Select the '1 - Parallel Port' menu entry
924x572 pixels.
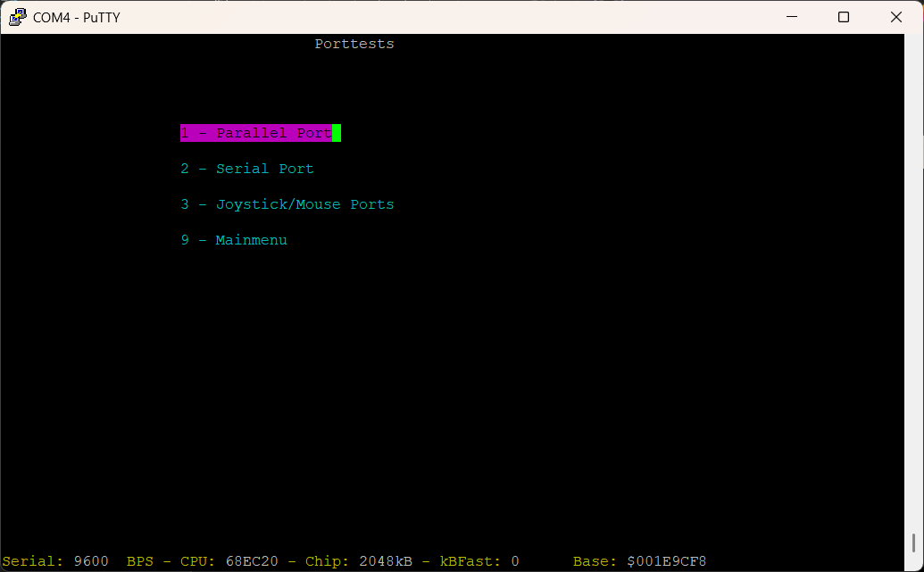[x=255, y=133]
